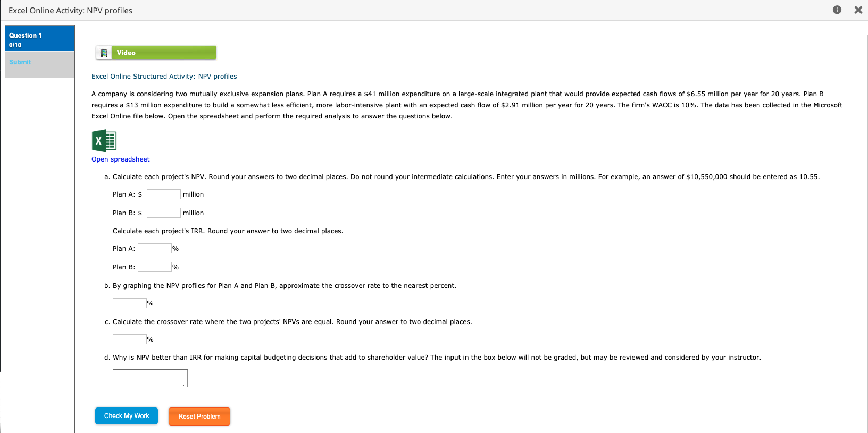The height and width of the screenshot is (433, 868).
Task: Click the Plan B IRR input field
Action: point(154,267)
